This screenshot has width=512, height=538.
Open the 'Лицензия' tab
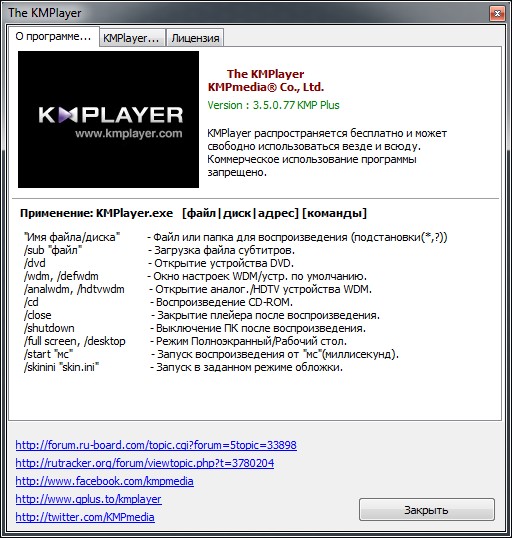(195, 38)
